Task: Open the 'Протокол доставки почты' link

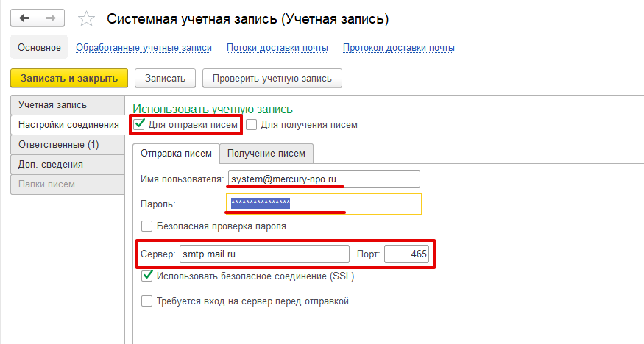Action: click(x=398, y=48)
